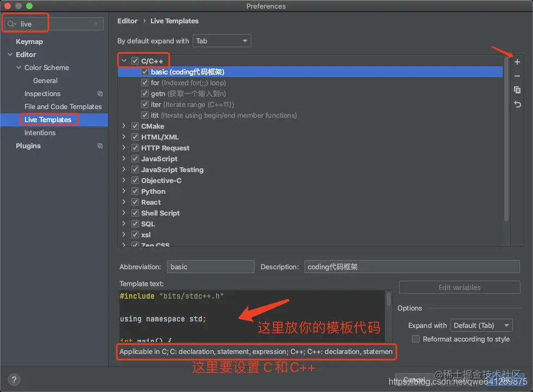Toggle the iter template checkbox
The image size is (533, 392).
(145, 104)
